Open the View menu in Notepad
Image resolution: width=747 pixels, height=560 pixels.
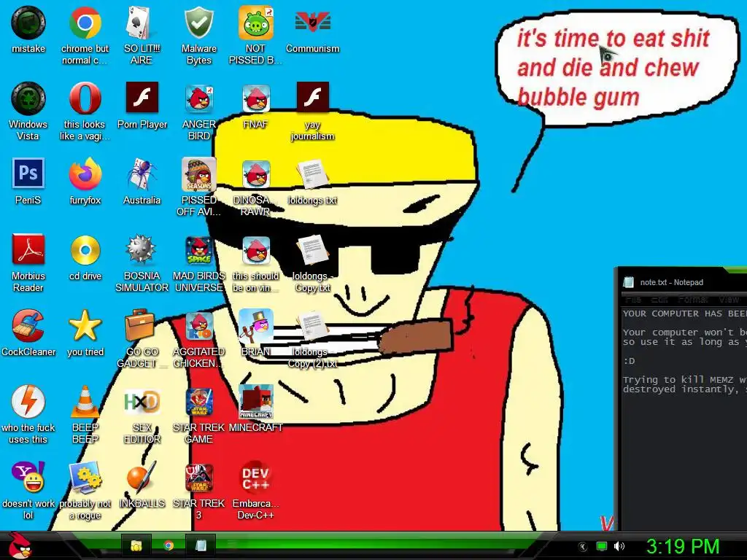coord(729,300)
